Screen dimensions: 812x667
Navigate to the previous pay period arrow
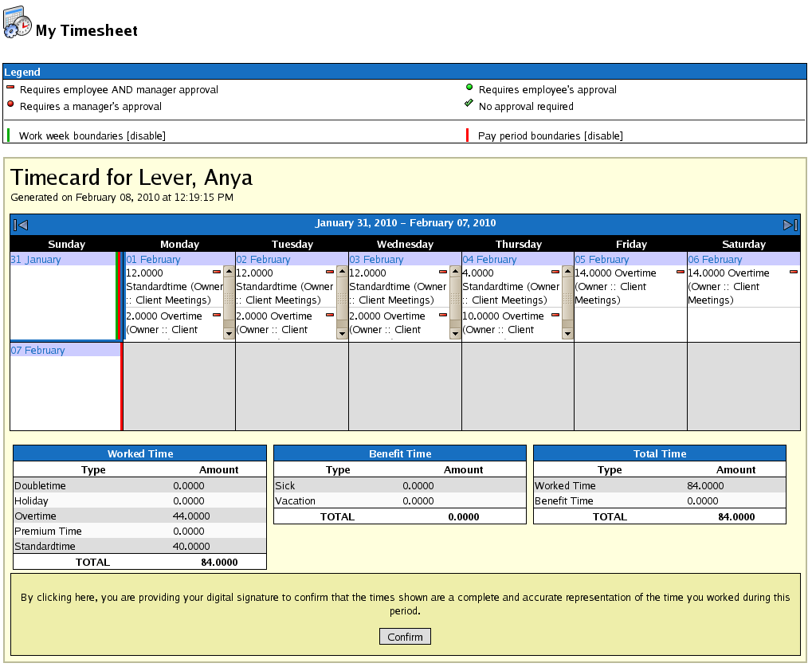pyautogui.click(x=19, y=224)
